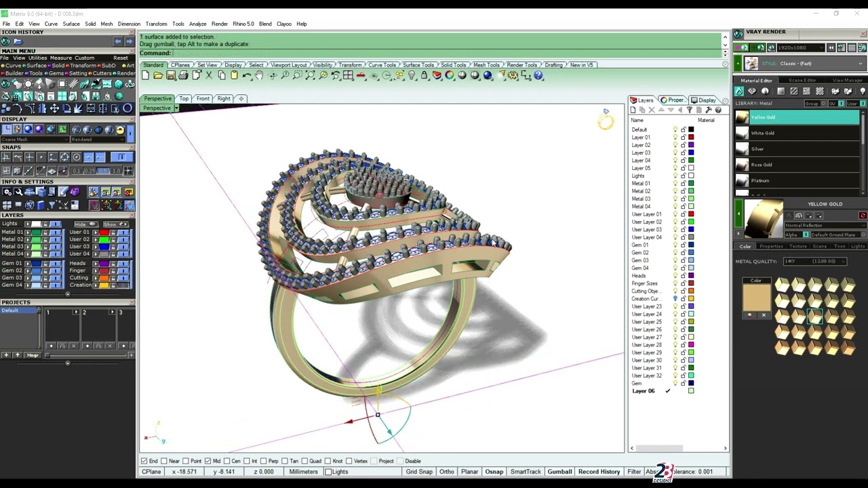868x488 pixels.
Task: Open the Render menu in menu bar
Action: 219,24
